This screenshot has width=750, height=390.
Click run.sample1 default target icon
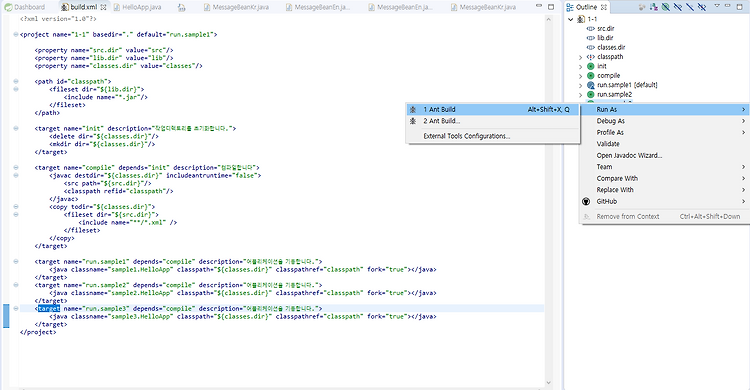591,85
